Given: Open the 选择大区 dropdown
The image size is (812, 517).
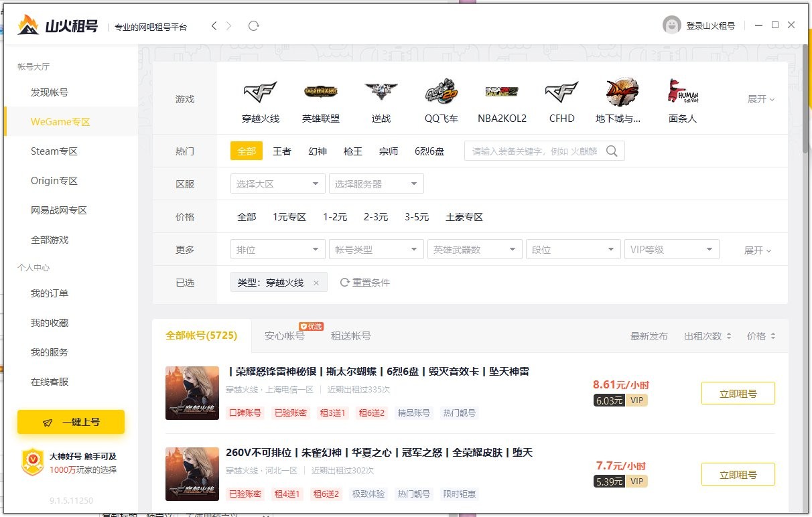Looking at the screenshot, I should click(x=277, y=183).
